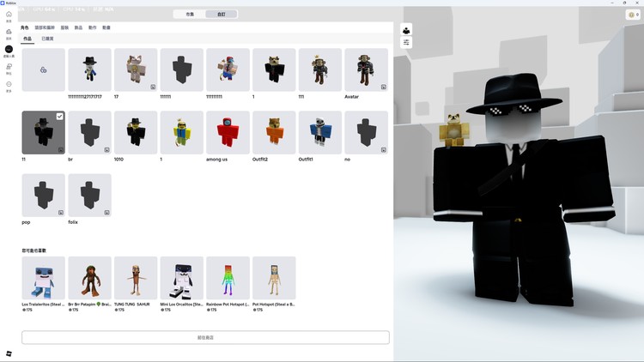
Task: Expand the 飾品 accessories category
Action: pos(79,27)
